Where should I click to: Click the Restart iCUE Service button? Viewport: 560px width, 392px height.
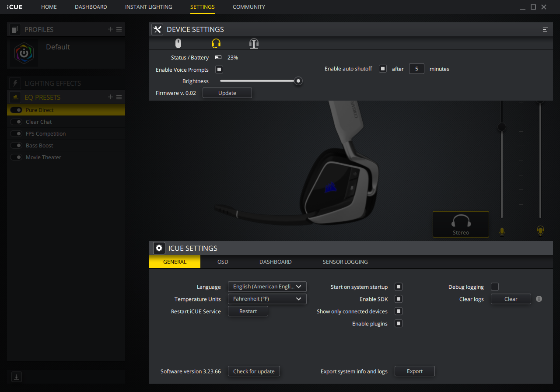point(248,311)
